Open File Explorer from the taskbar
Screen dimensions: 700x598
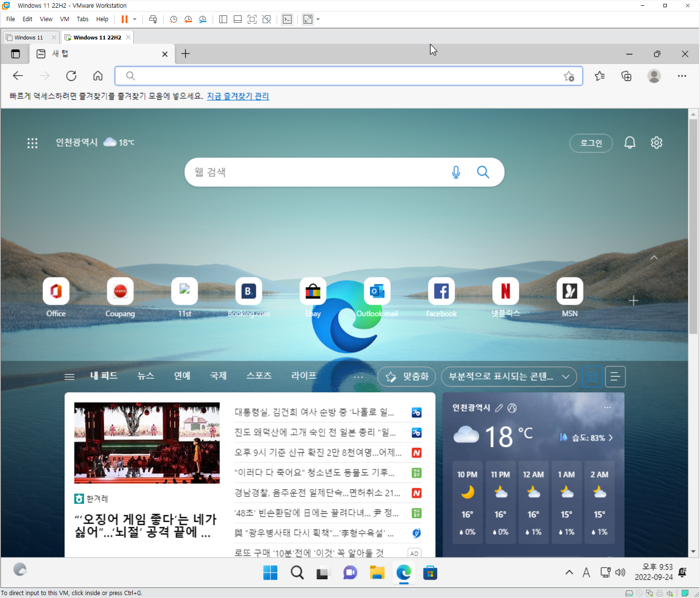point(377,572)
